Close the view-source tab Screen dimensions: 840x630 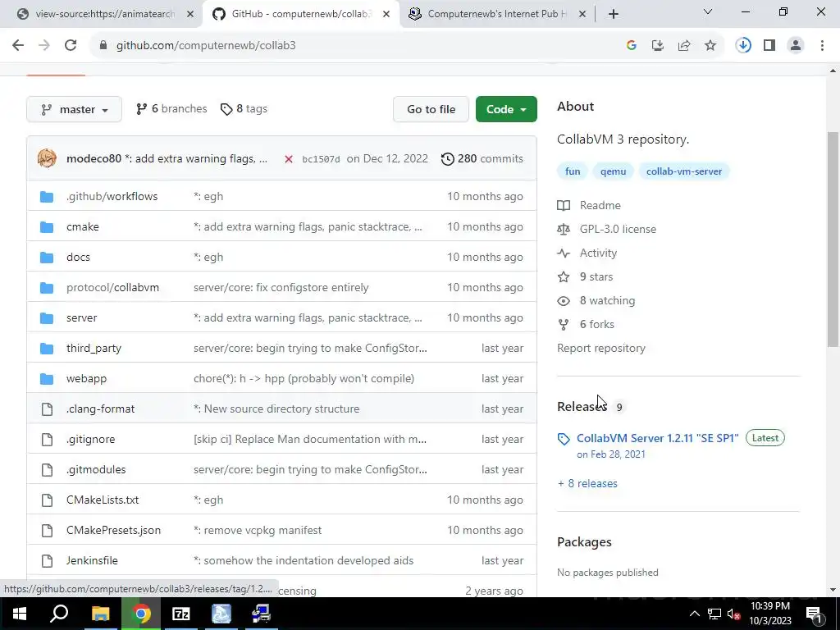pyautogui.click(x=190, y=14)
